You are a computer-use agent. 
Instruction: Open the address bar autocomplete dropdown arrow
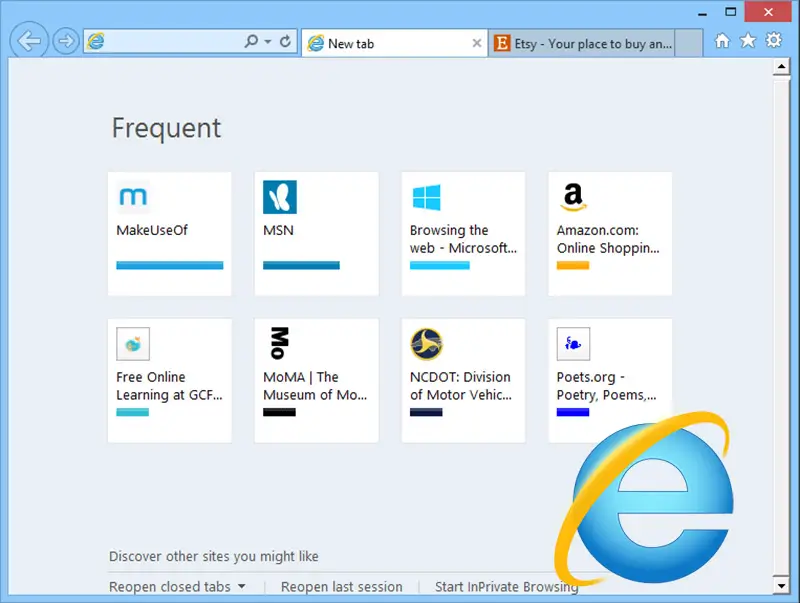coord(268,41)
